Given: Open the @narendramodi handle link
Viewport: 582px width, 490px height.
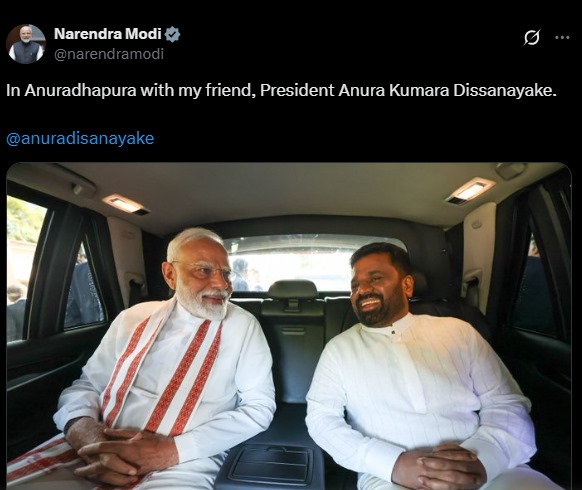Looking at the screenshot, I should click(x=109, y=54).
